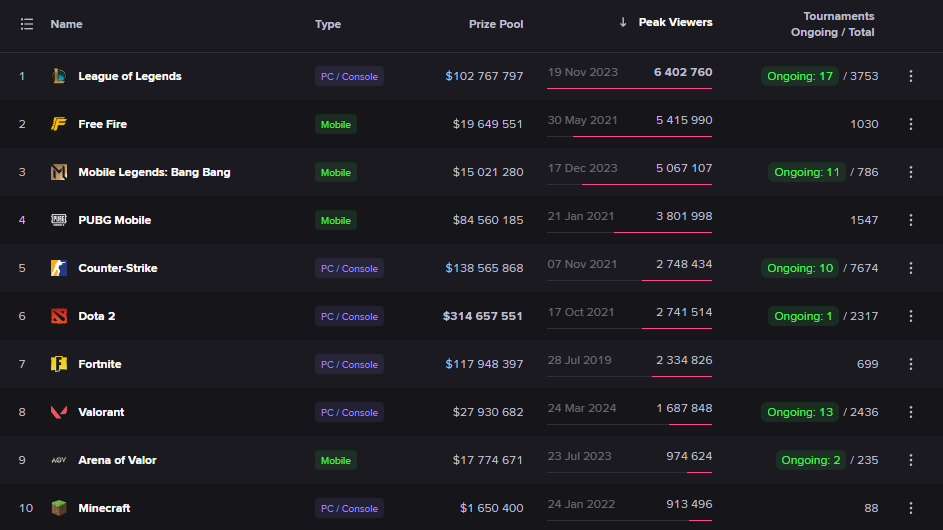Image resolution: width=943 pixels, height=530 pixels.
Task: Click the prize pool $1 650 400
Action: [x=491, y=508]
